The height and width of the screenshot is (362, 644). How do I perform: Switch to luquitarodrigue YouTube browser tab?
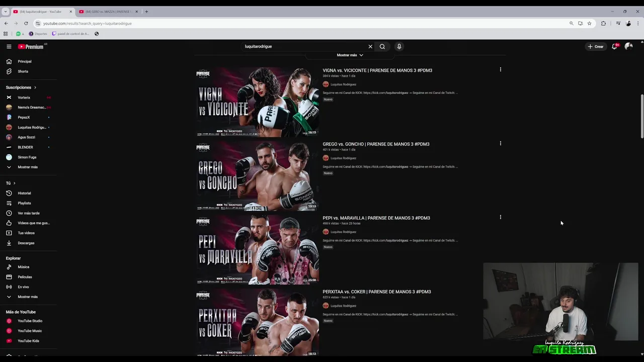coord(42,12)
